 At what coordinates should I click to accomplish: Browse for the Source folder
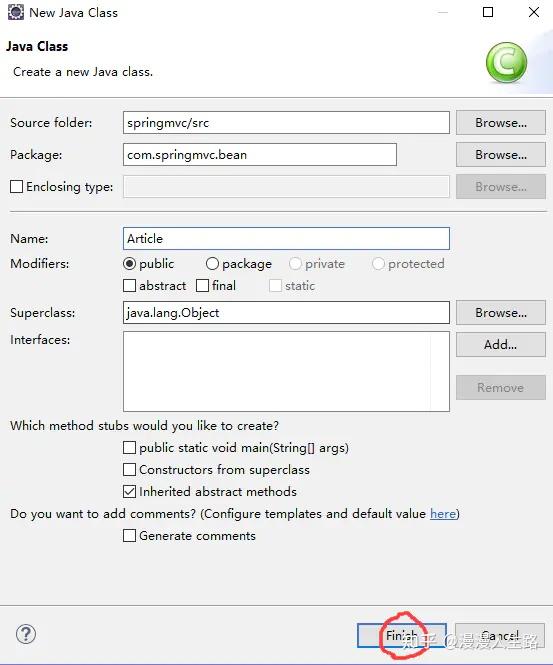coord(501,123)
